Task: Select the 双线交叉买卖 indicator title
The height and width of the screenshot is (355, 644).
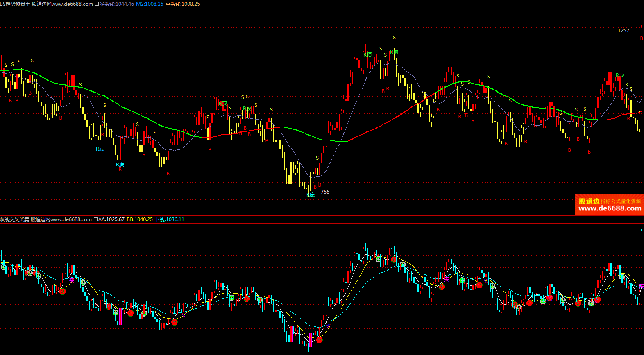Action: [15, 219]
